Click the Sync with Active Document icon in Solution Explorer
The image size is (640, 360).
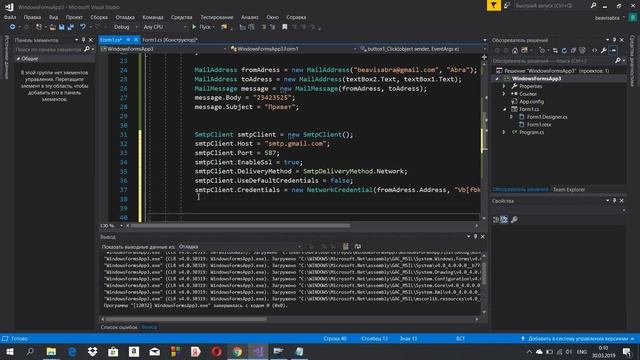pyautogui.click(x=555, y=50)
